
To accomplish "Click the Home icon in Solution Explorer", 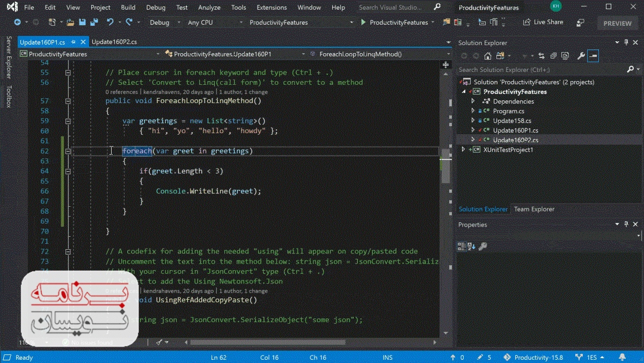I will coord(487,56).
